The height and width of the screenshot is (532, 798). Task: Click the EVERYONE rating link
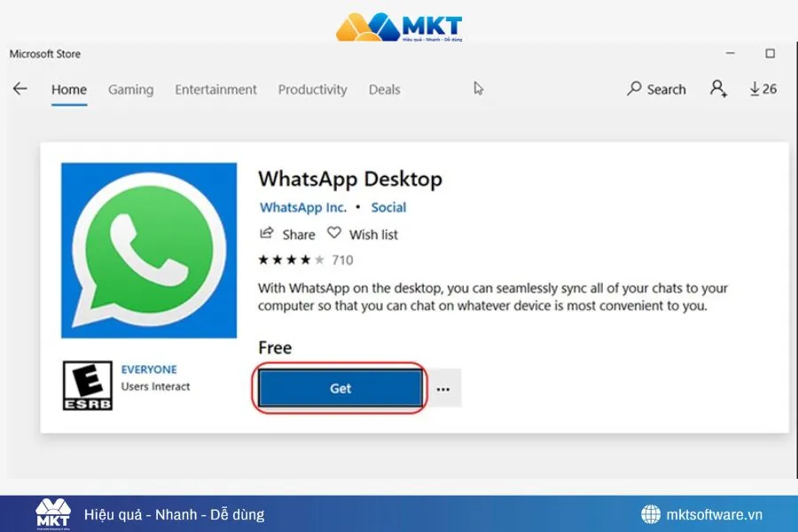click(x=149, y=370)
